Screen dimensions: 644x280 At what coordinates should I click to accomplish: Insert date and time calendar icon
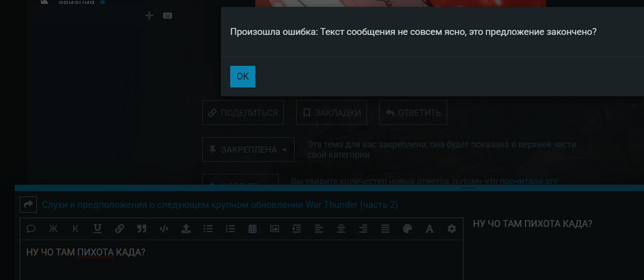tap(252, 229)
